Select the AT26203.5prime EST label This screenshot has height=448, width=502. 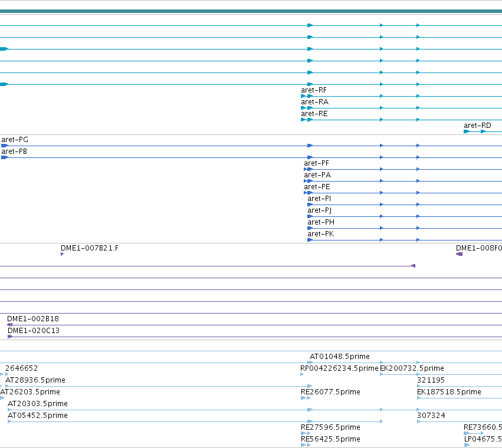click(x=30, y=393)
